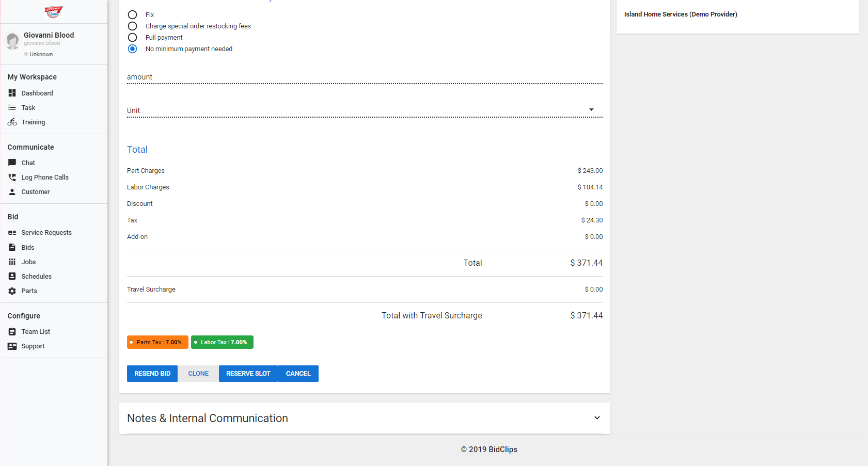Click the Training bicycle icon
The height and width of the screenshot is (466, 868).
click(x=12, y=122)
